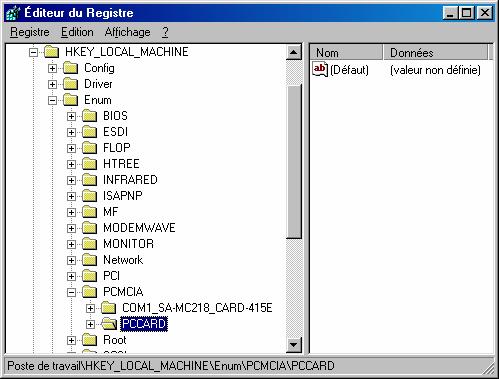Click the PCI folder icon
The width and height of the screenshot is (499, 379).
(90, 276)
